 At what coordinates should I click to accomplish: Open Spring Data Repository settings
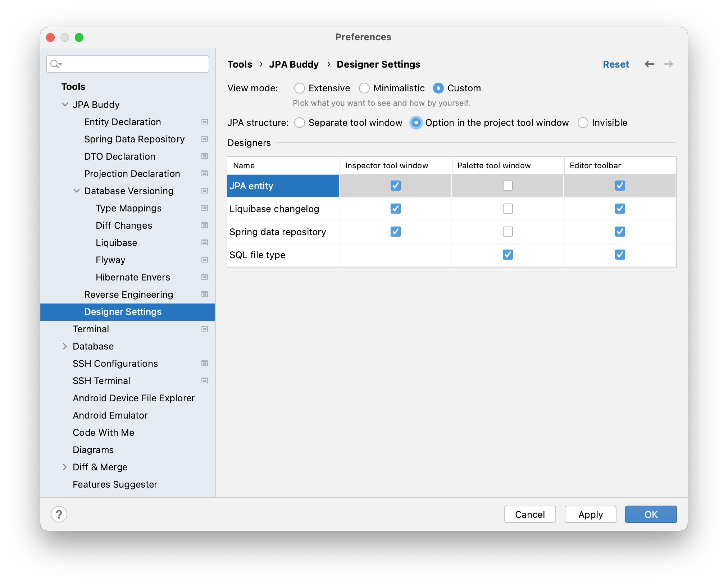134,139
